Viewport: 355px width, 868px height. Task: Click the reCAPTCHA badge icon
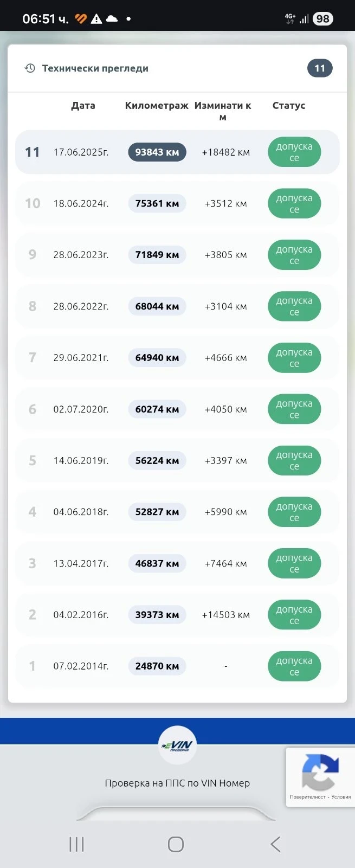320,771
